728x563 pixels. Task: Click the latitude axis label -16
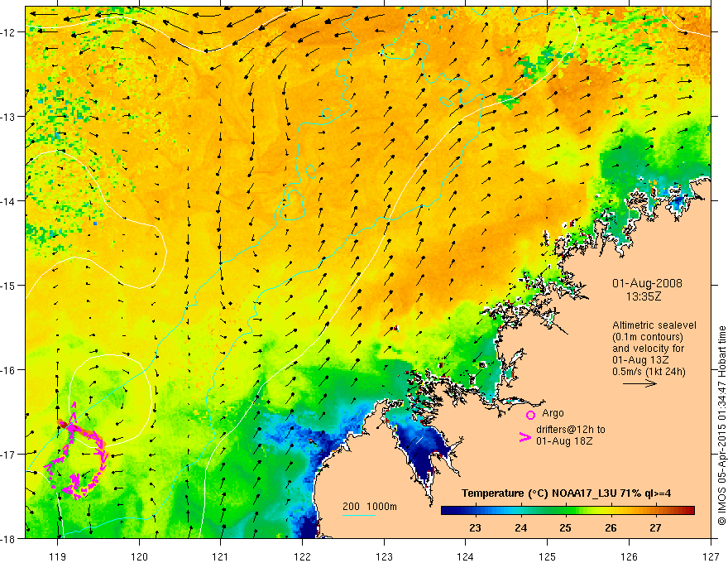(9, 370)
